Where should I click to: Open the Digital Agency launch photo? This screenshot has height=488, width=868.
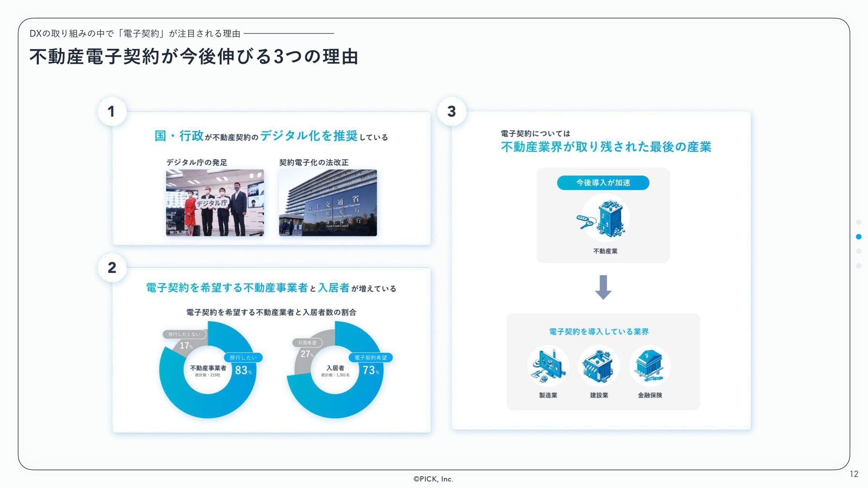click(x=215, y=203)
